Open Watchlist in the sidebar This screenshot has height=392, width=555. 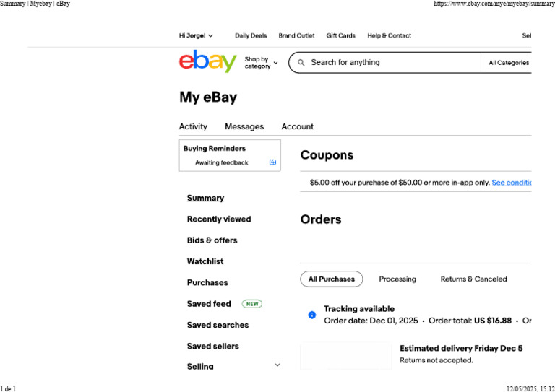click(x=205, y=261)
